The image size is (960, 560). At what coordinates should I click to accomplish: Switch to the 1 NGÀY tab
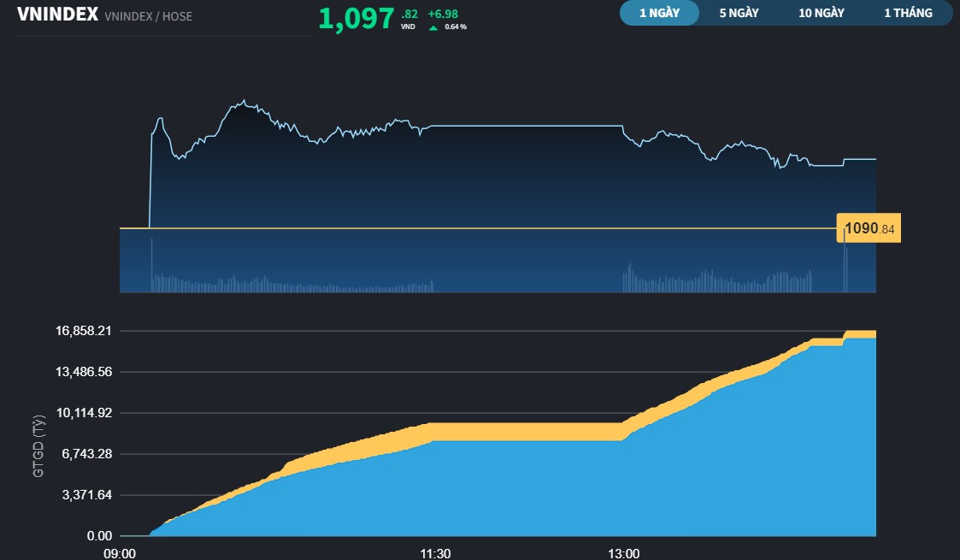(x=658, y=13)
